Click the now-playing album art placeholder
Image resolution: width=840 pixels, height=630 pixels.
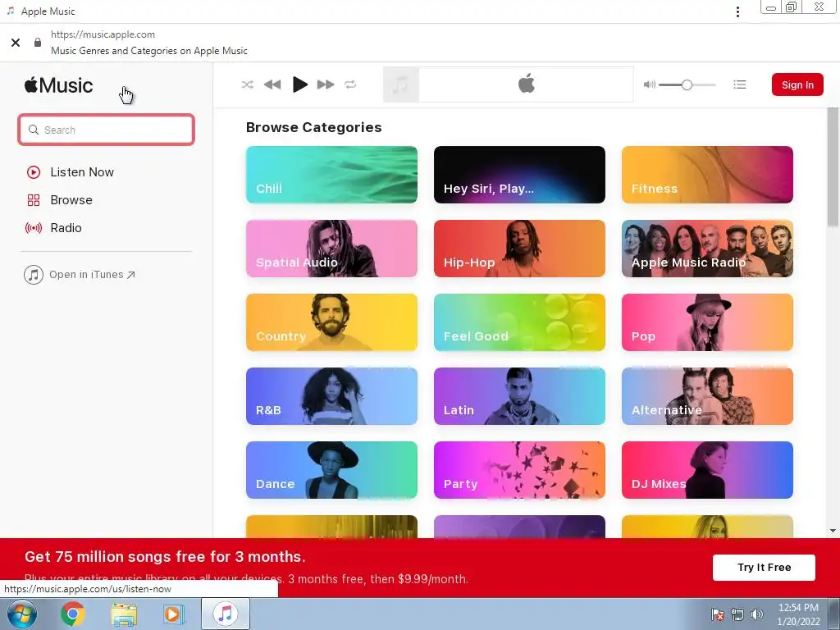(400, 84)
